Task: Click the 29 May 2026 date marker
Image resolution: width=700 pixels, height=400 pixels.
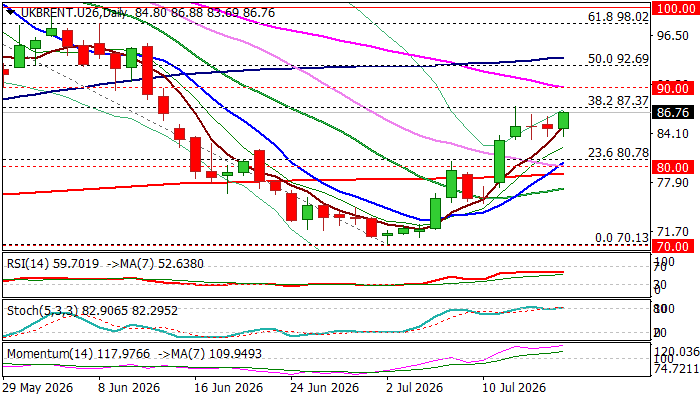Action: 38,388
